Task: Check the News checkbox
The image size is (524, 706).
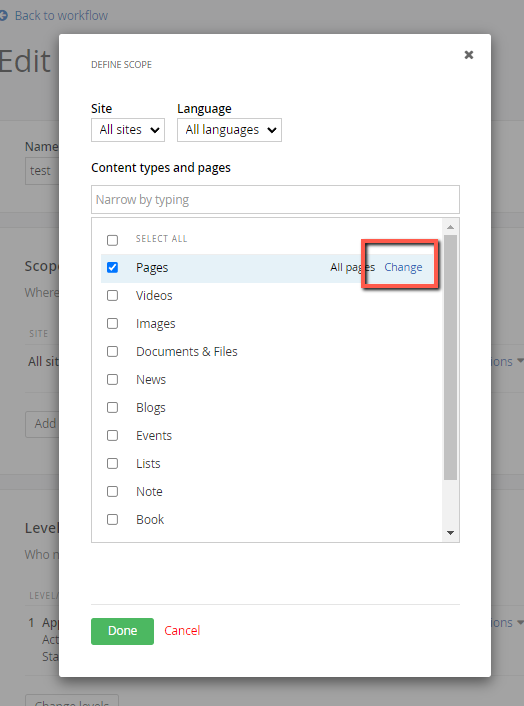Action: pyautogui.click(x=113, y=380)
